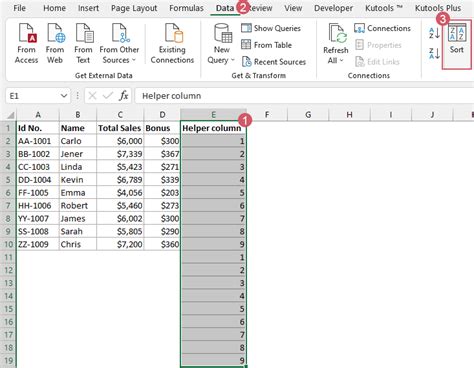Expand the Name Box dropdown arrow
This screenshot has width=474, height=368.
[x=64, y=96]
